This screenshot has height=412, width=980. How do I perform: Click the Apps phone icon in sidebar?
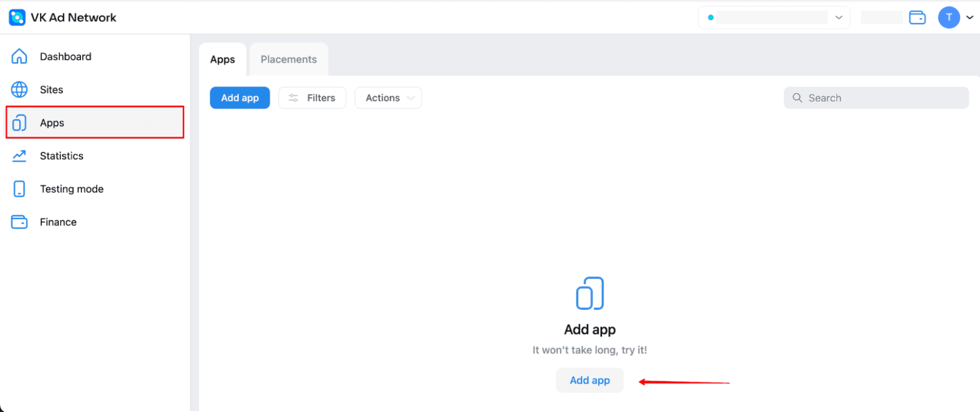19,123
